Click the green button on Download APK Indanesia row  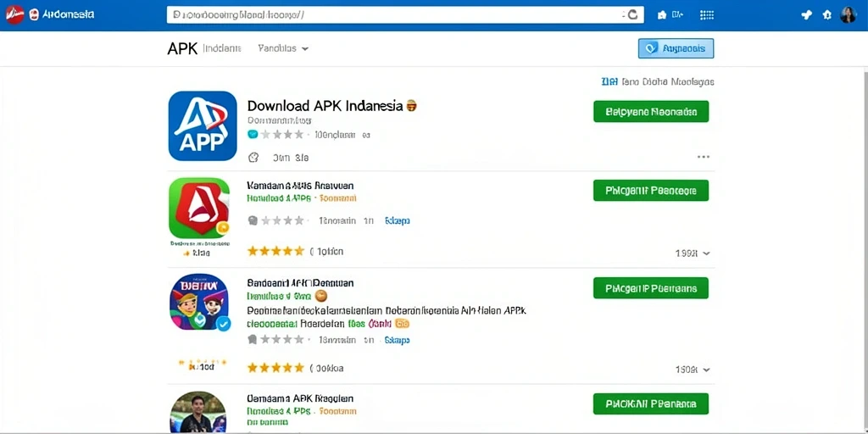[651, 111]
